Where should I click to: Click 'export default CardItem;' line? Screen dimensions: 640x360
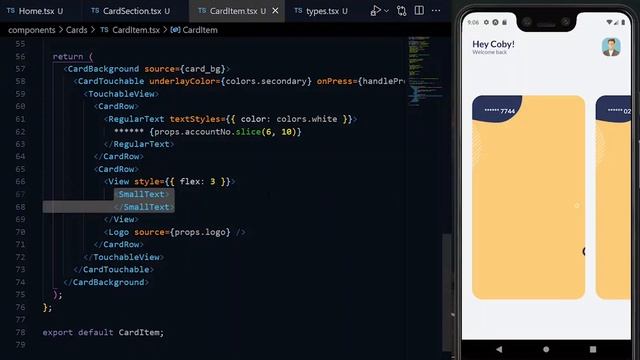coord(103,332)
